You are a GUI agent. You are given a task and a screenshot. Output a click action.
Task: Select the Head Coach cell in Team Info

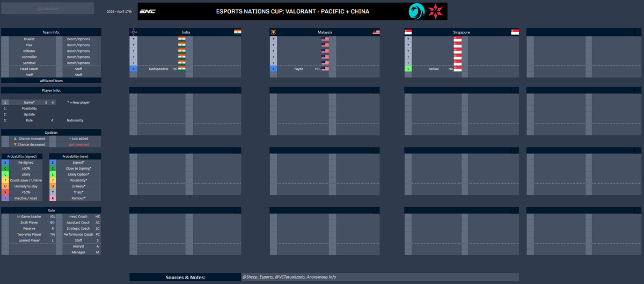pos(30,69)
